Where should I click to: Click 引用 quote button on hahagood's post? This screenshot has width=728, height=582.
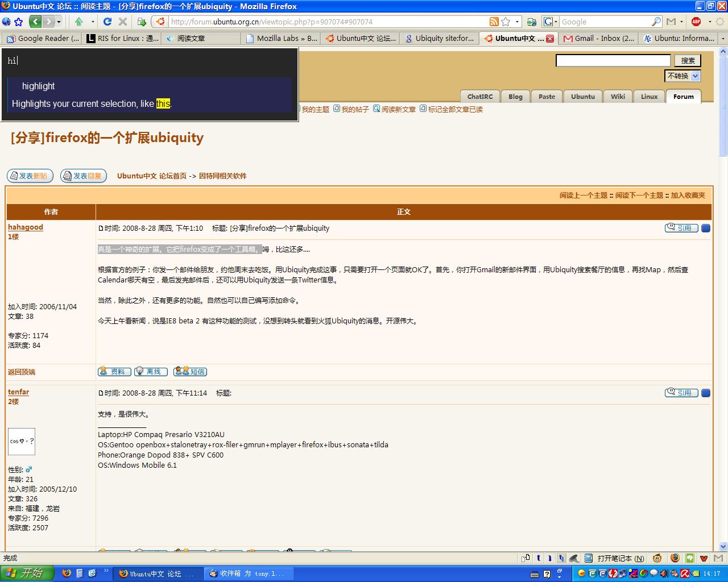(681, 228)
